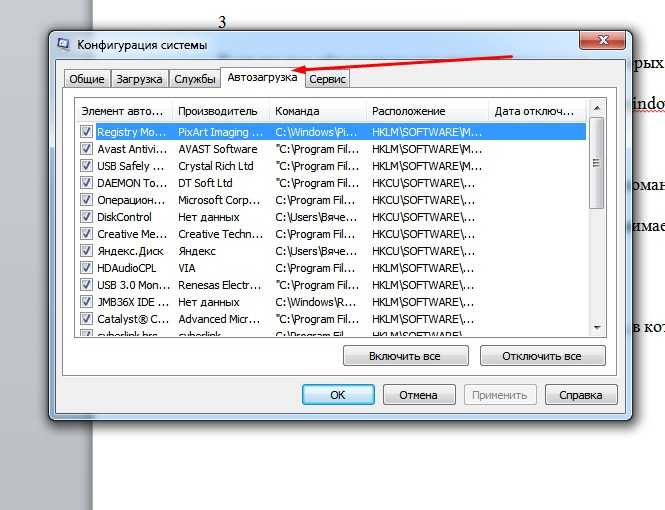Screen dimensions: 665x510
Task: Click the System Configuration title bar icon
Action: (64, 44)
